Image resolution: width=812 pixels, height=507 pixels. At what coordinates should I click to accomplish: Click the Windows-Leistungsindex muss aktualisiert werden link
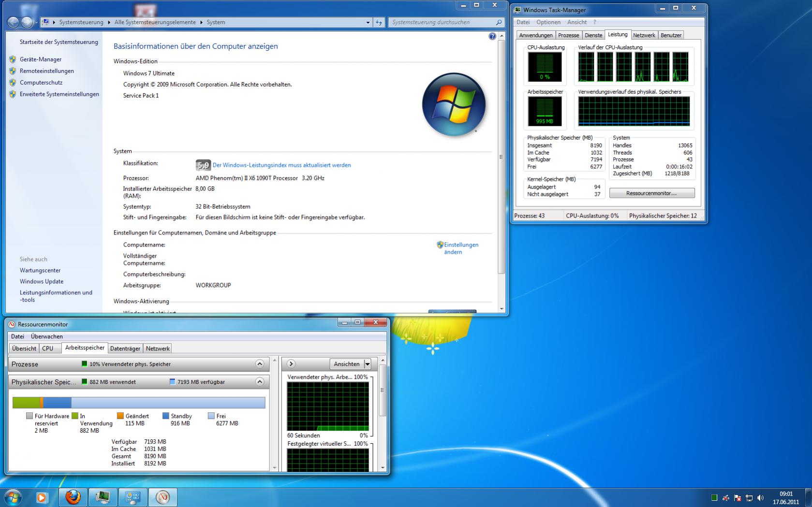click(x=282, y=165)
